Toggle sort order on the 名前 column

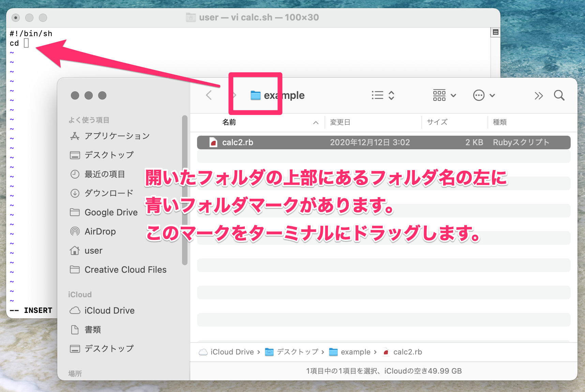(x=229, y=122)
